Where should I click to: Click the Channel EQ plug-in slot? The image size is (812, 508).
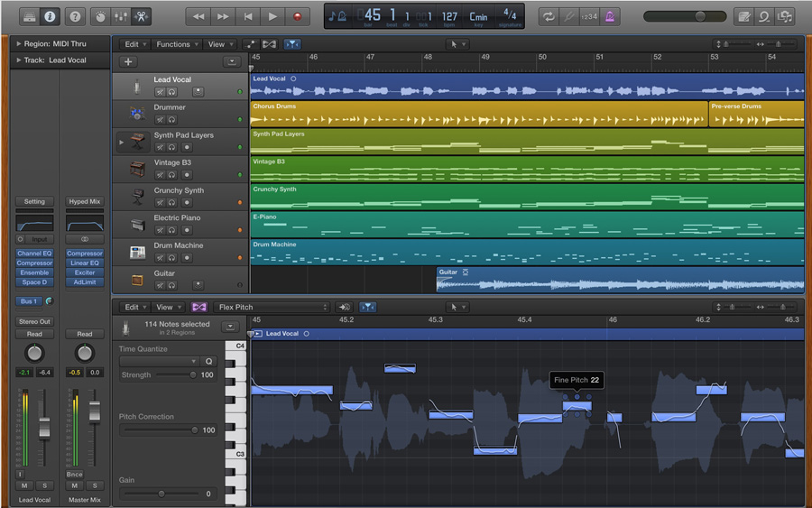tap(34, 254)
